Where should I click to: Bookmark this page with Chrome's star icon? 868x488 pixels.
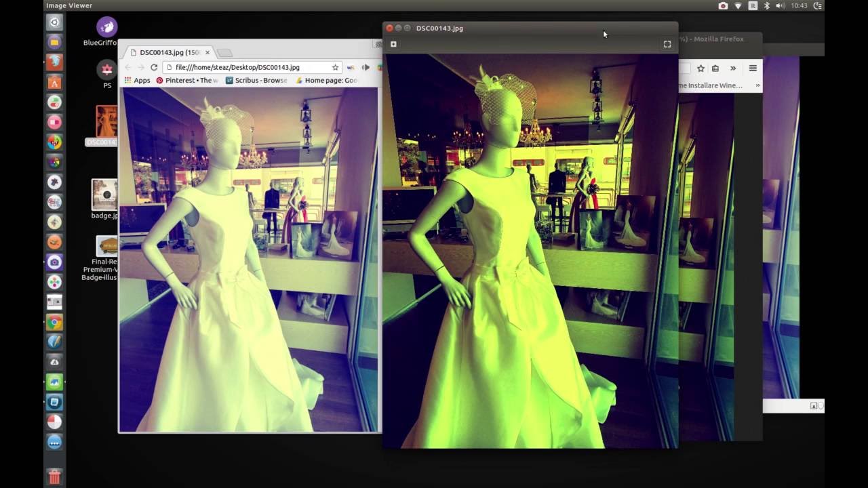pyautogui.click(x=335, y=67)
